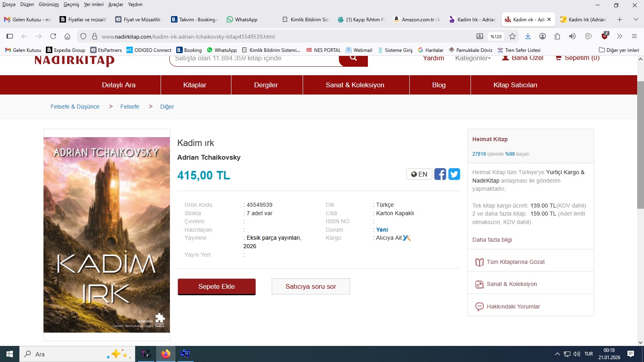
Task: Open the Firefox downloads arrow icon
Action: [528, 36]
